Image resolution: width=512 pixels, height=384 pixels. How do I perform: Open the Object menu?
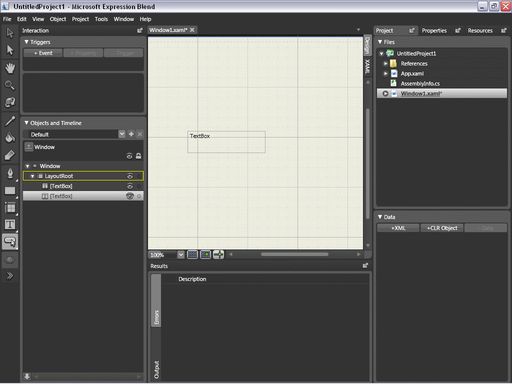(58, 19)
